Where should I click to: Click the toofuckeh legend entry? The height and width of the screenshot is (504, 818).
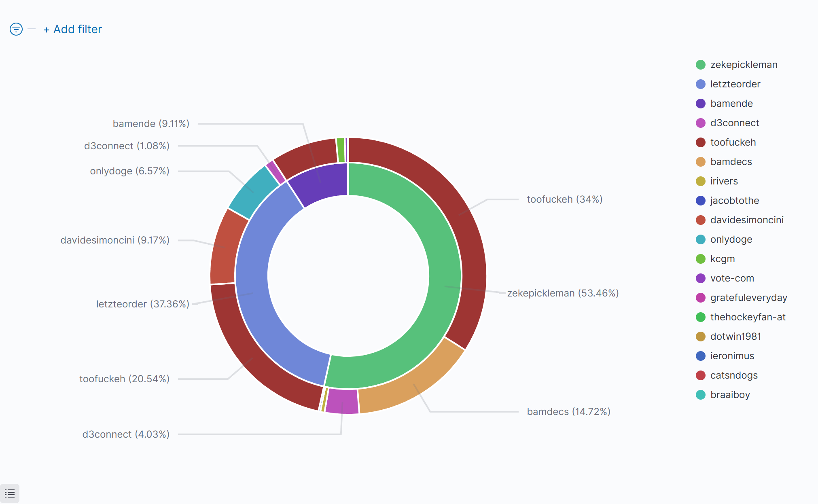pyautogui.click(x=733, y=142)
